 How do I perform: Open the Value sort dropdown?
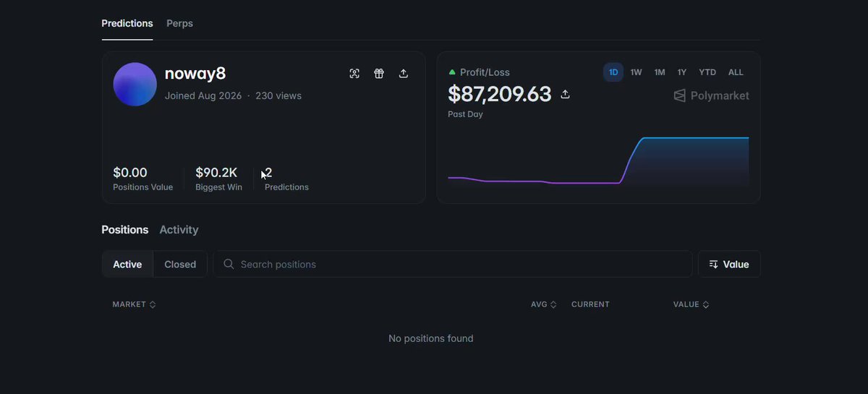(x=729, y=264)
